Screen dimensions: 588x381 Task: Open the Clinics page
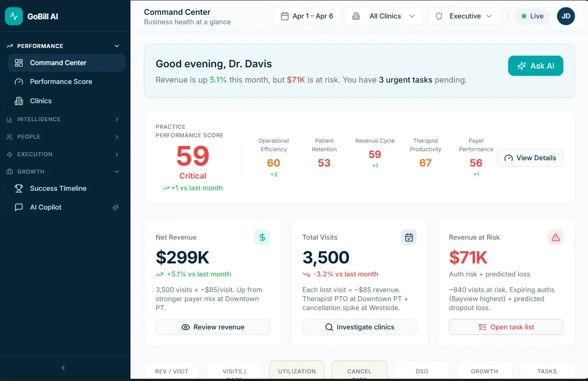pyautogui.click(x=66, y=101)
